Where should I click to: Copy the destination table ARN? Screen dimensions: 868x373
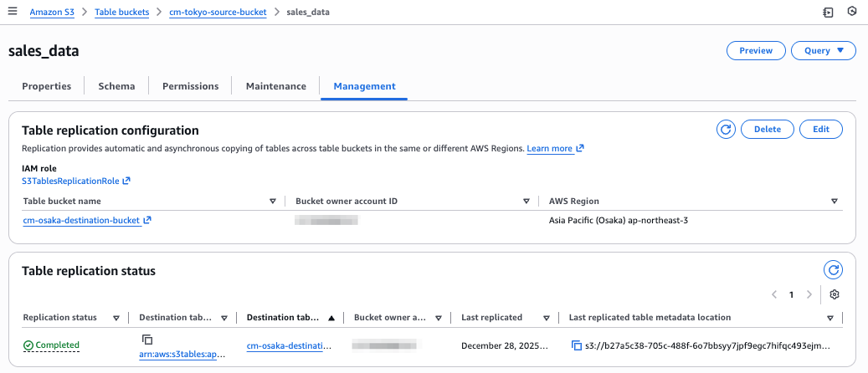(146, 339)
